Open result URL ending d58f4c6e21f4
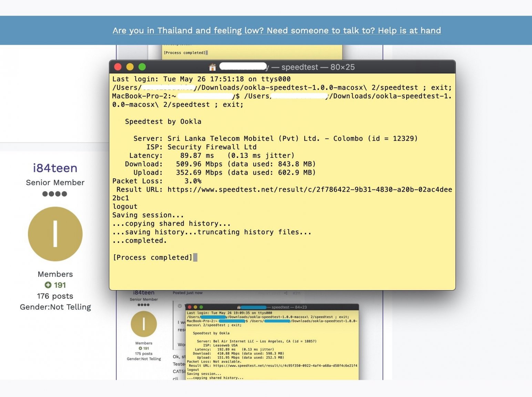This screenshot has width=532, height=397. [285, 366]
